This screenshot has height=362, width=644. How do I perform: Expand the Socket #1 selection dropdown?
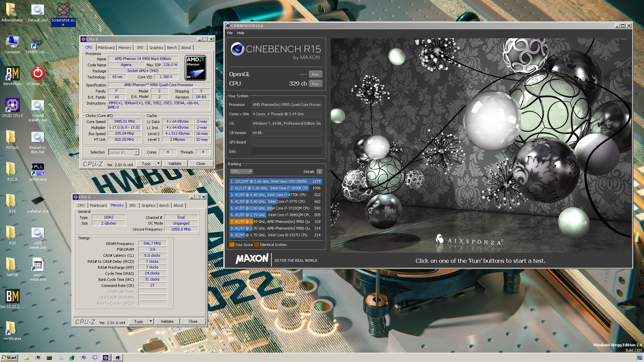click(136, 153)
